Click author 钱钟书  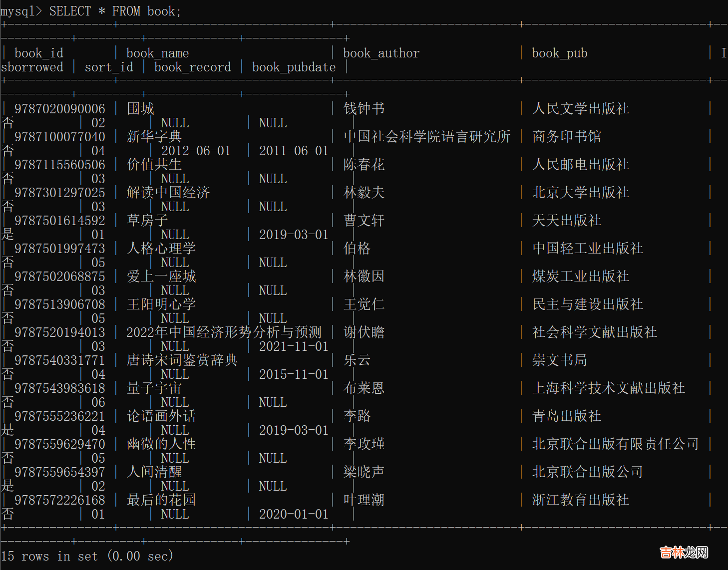click(x=364, y=109)
